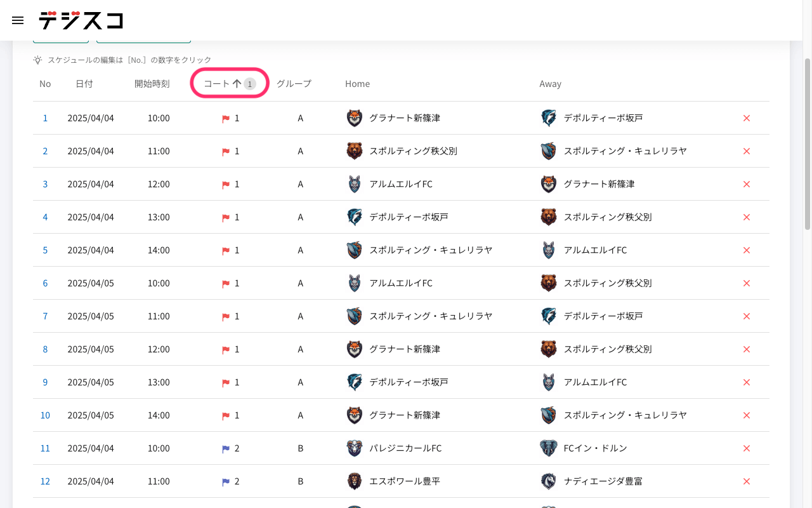Click グラナート新篠津 fox logo in row 1
Screen dimensions: 812x508
pyautogui.click(x=355, y=118)
